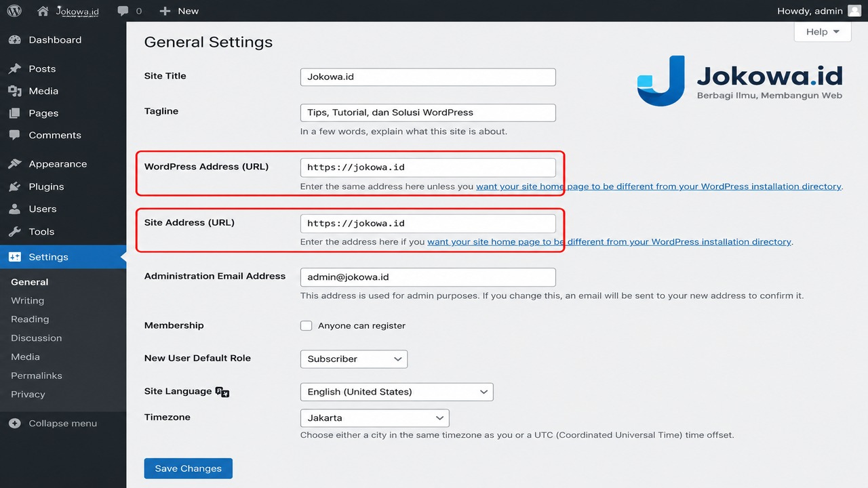Click the Save Changes button
Image resolution: width=868 pixels, height=488 pixels.
(x=189, y=468)
